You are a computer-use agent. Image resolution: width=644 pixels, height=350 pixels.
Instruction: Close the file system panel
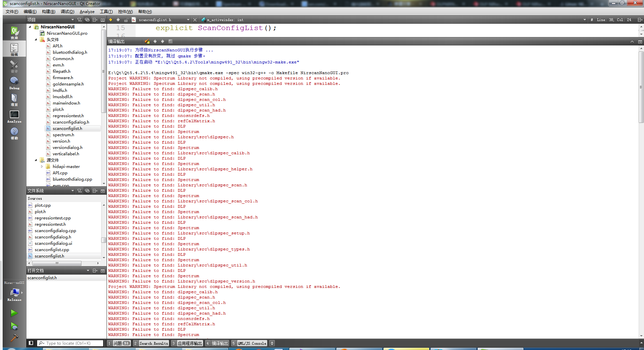click(103, 191)
